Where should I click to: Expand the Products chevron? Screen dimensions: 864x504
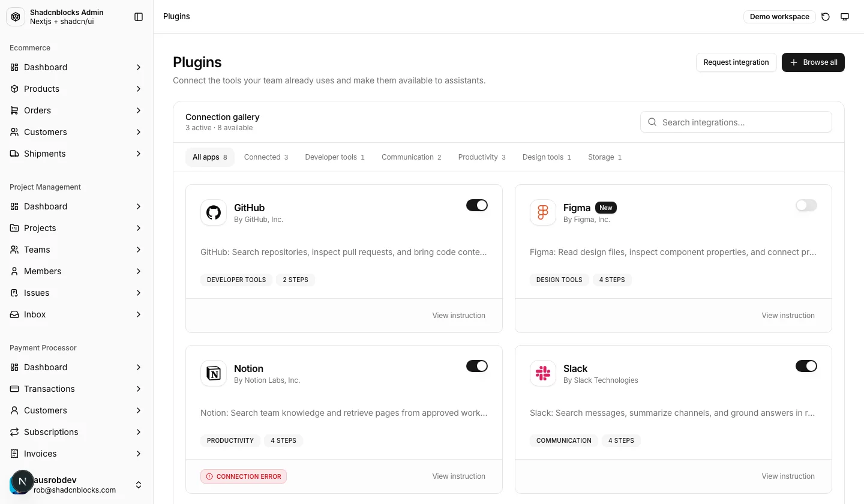(139, 89)
